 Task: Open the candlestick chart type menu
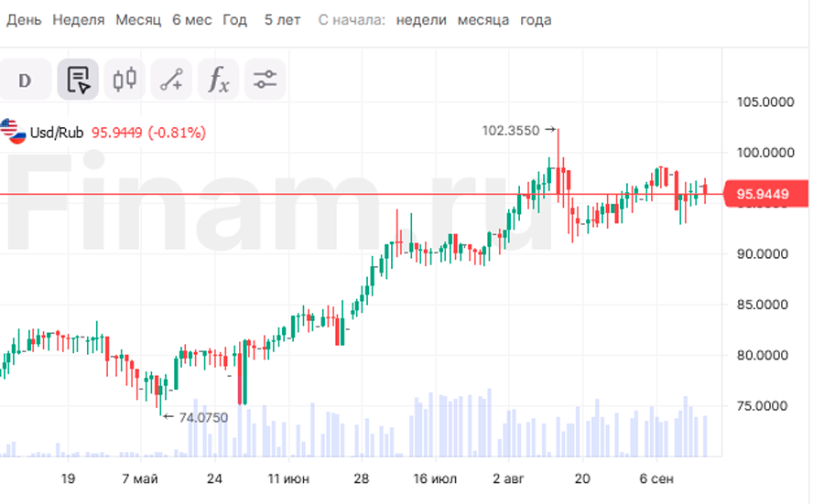(125, 80)
